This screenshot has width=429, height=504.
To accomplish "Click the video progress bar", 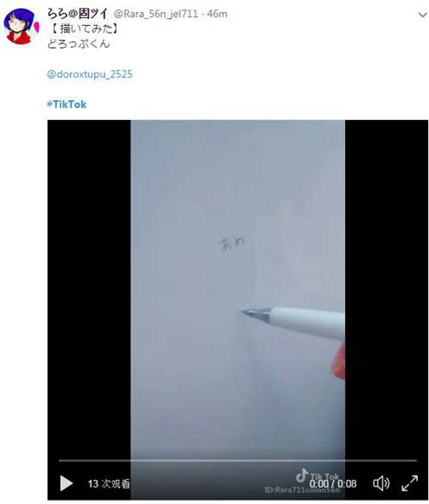I will (x=238, y=460).
